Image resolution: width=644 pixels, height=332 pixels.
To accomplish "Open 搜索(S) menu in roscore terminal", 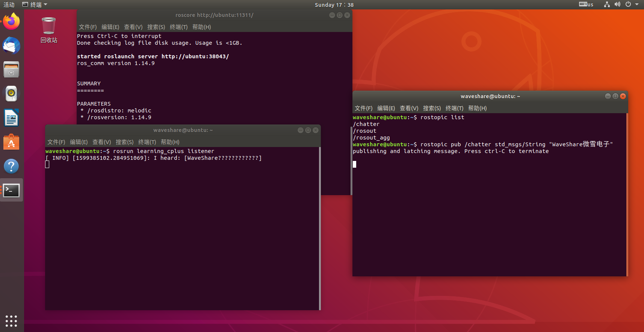I will pos(156,27).
